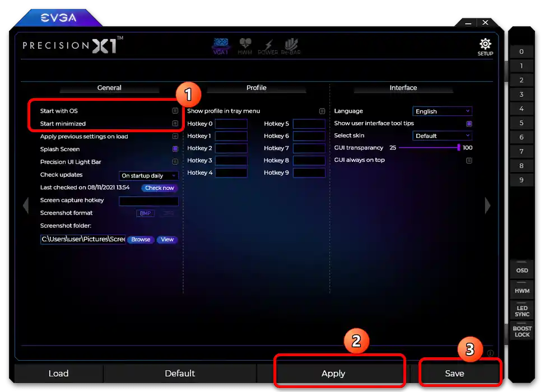Image resolution: width=544 pixels, height=392 pixels.
Task: Select profile slot 3 in the sidebar
Action: (x=521, y=94)
